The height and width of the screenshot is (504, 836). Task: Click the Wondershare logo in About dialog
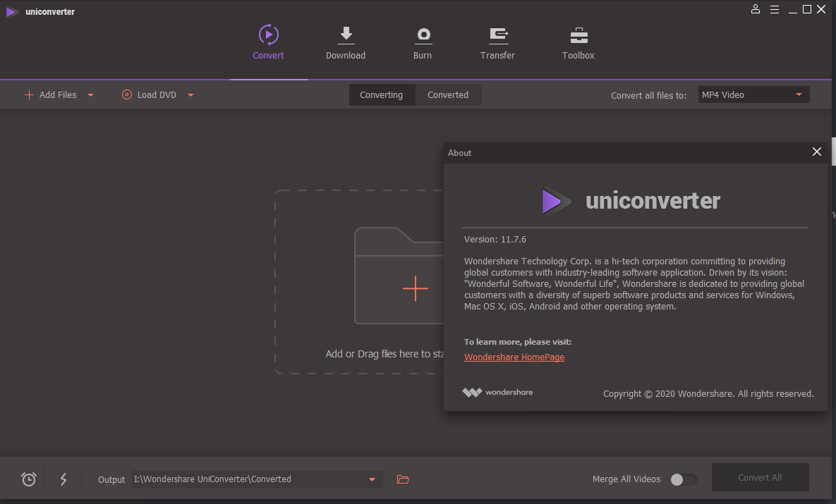(497, 393)
